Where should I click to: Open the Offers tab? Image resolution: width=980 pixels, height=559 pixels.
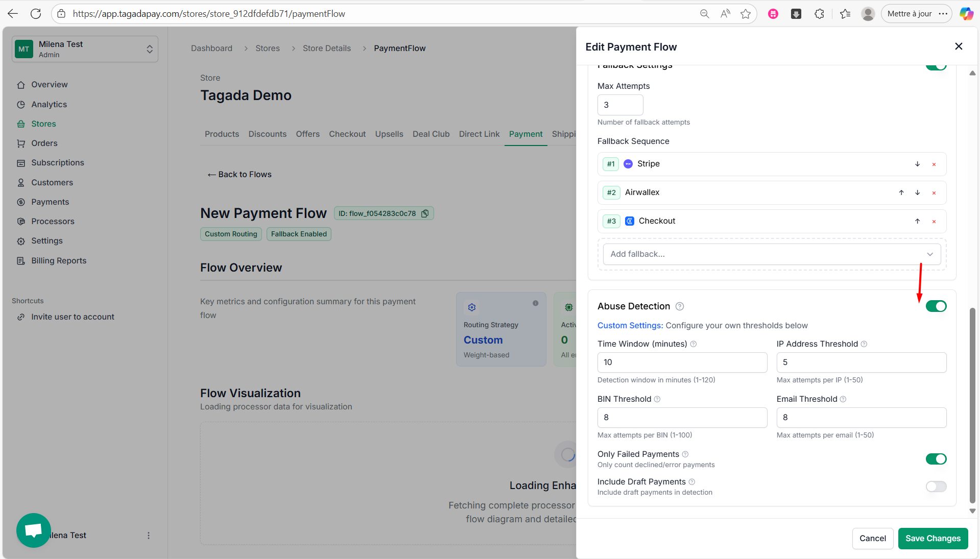click(x=307, y=134)
